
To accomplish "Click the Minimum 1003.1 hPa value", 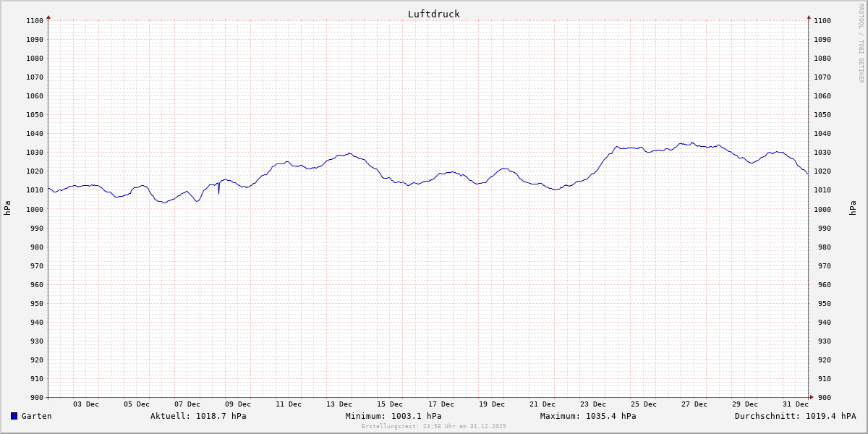I will click(393, 416).
